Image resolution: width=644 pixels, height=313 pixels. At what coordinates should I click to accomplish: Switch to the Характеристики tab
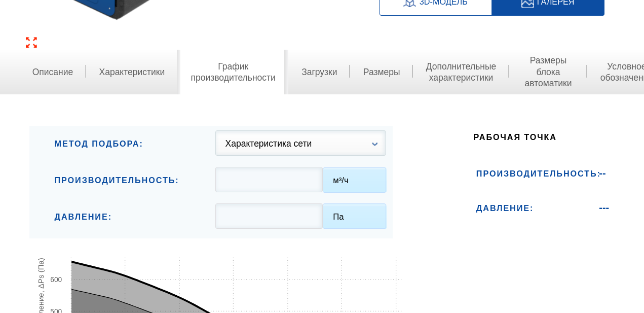tap(132, 72)
